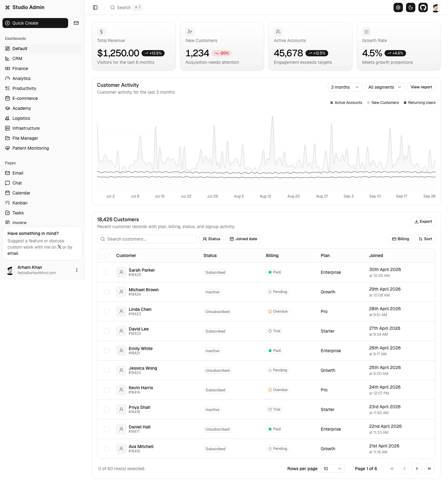Toggle the Returning Users legend swatch
448x486 pixels.
[x=405, y=103]
